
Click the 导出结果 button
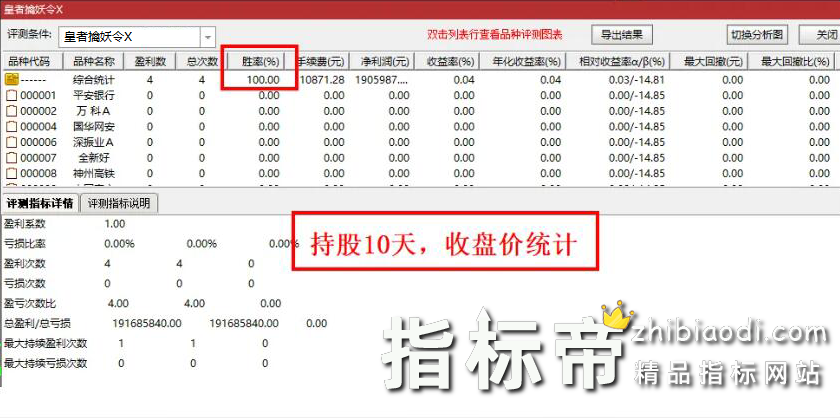pos(621,35)
